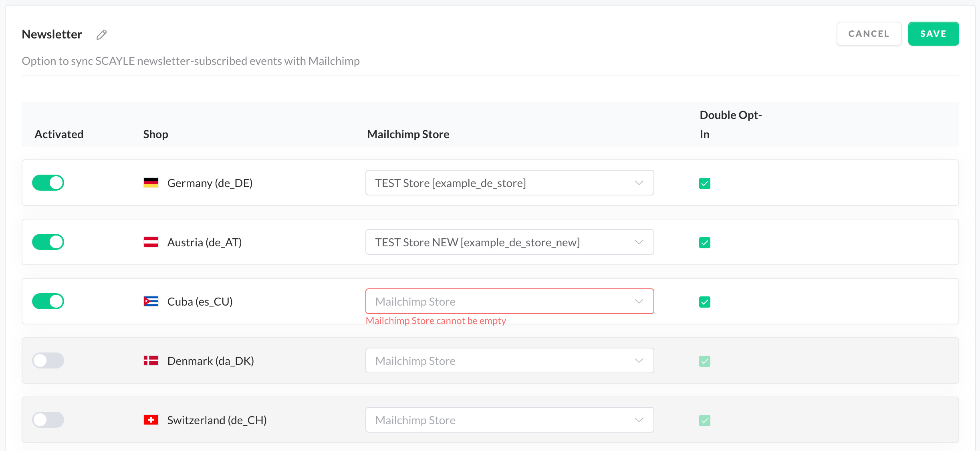Click the Austria flag icon

(x=151, y=242)
